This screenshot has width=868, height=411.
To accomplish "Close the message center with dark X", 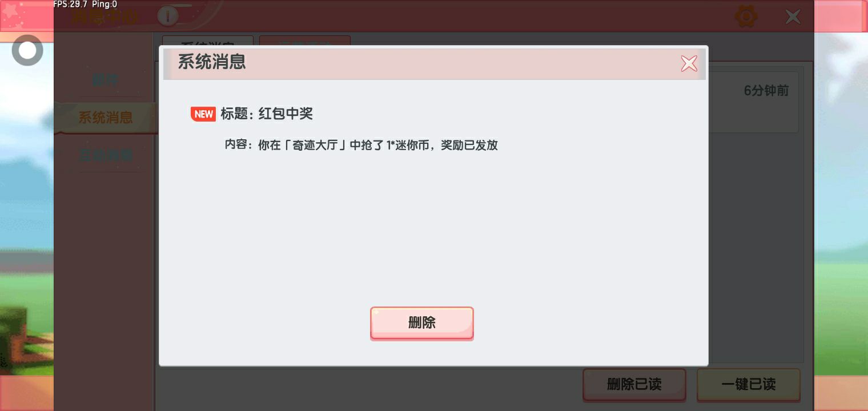I will pos(793,17).
